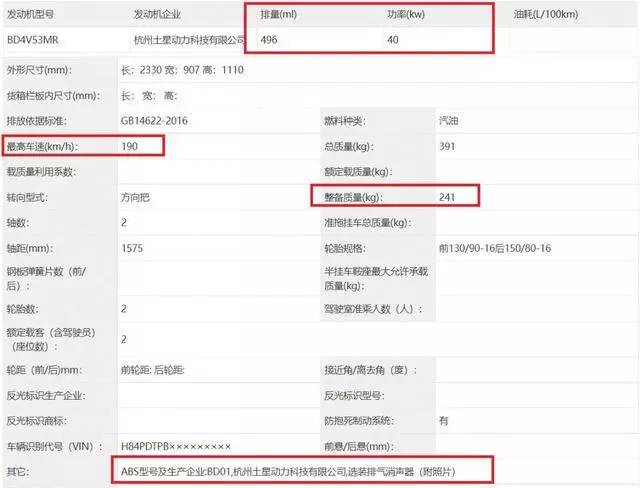
Task: Click ABS value 有
Action: pyautogui.click(x=444, y=421)
